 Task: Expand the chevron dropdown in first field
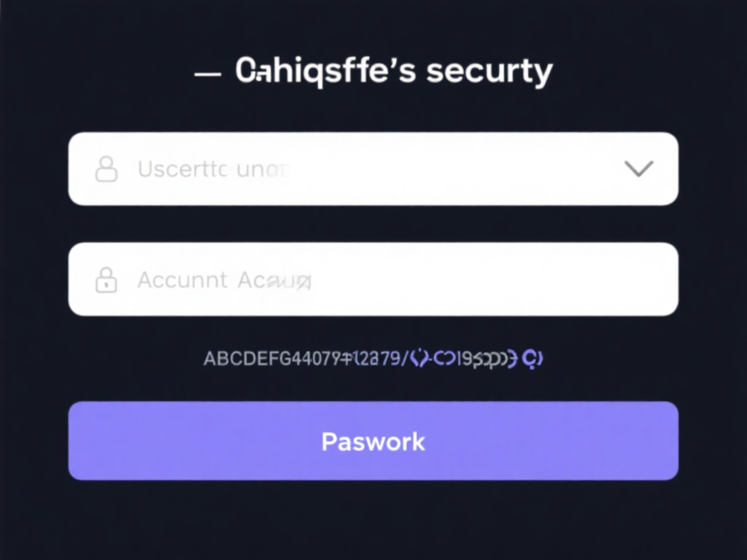(639, 169)
